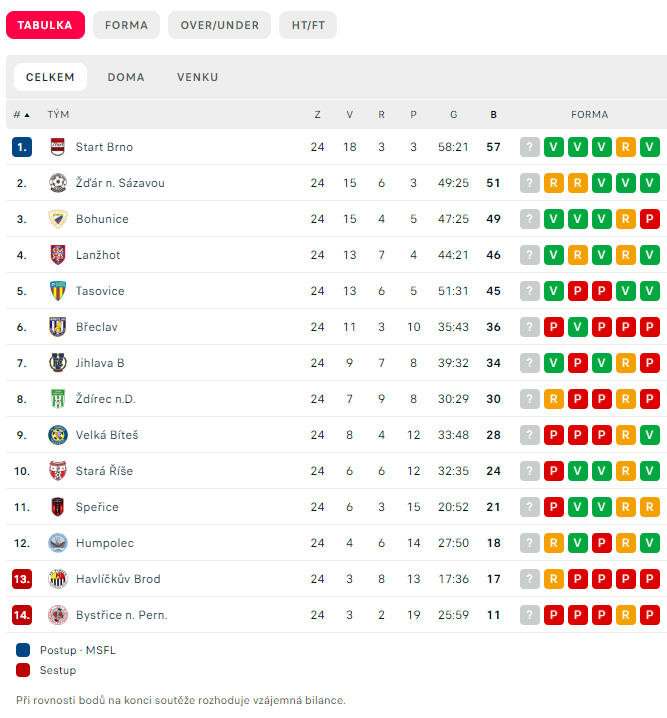Select the Tasovice club badge
Screen dimensions: 667x718
(58, 291)
